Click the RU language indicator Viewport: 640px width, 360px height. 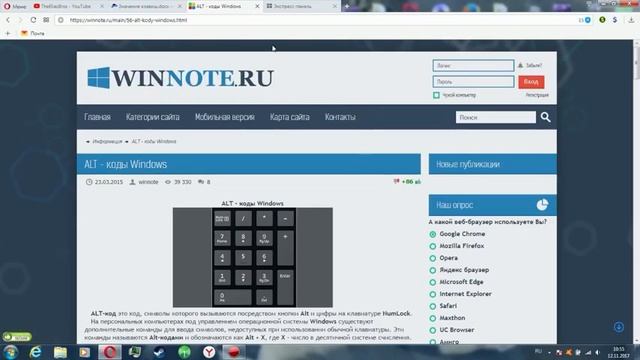coord(538,352)
